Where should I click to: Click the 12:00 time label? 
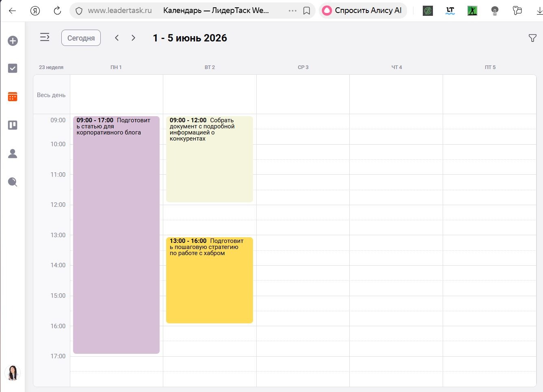point(58,205)
